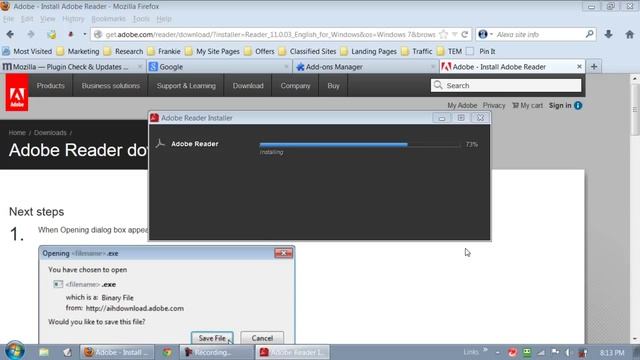Image resolution: width=640 pixels, height=360 pixels.
Task: Click the Firefox forward arrow
Action: point(31,34)
